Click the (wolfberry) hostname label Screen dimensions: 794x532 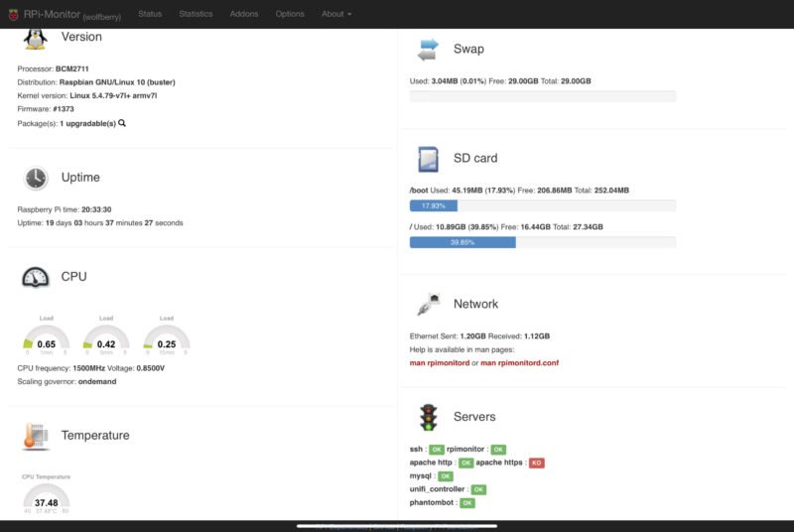pos(102,17)
